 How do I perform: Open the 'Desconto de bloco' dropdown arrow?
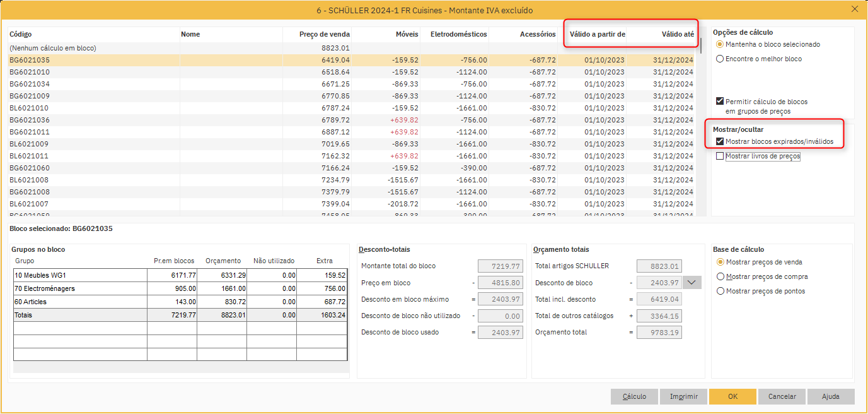pos(693,283)
